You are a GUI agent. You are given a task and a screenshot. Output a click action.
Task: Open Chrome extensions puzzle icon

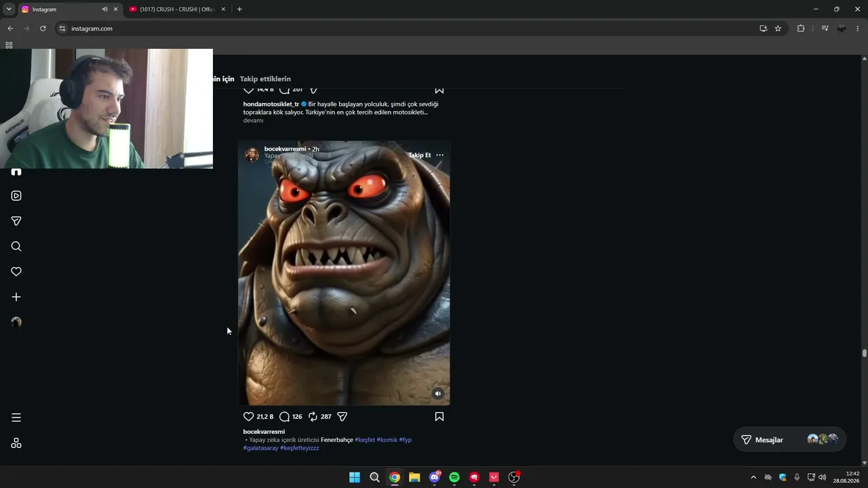click(801, 28)
